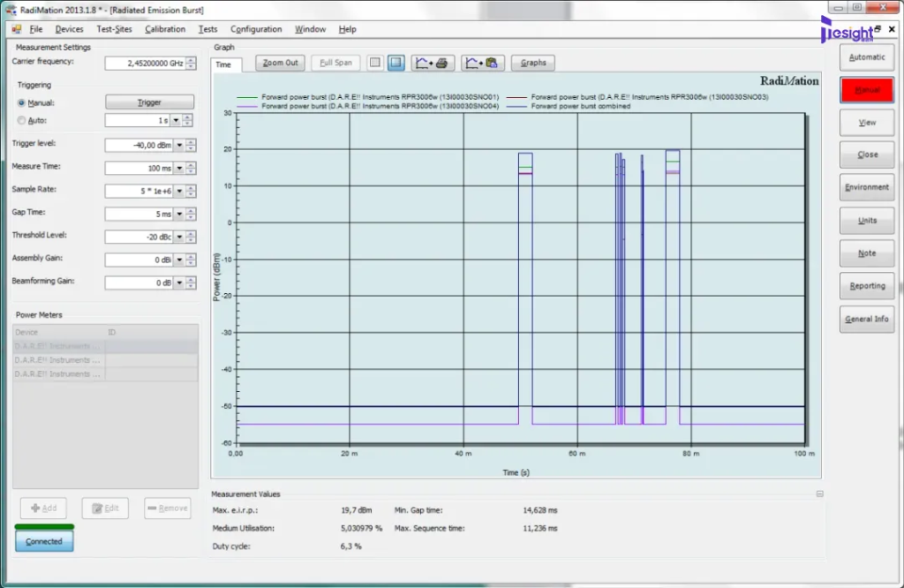Toggle the highlighted graph display mode icon
Image resolution: width=904 pixels, height=588 pixels.
396,63
